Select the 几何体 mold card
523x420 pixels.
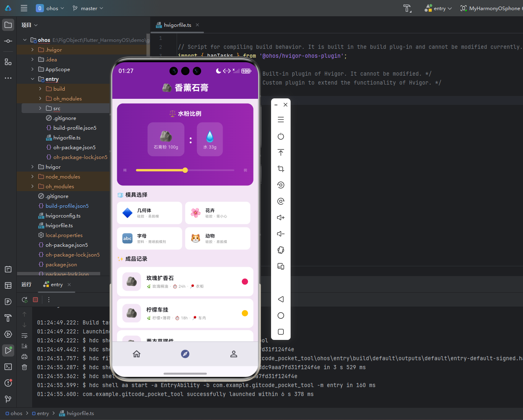coord(149,213)
